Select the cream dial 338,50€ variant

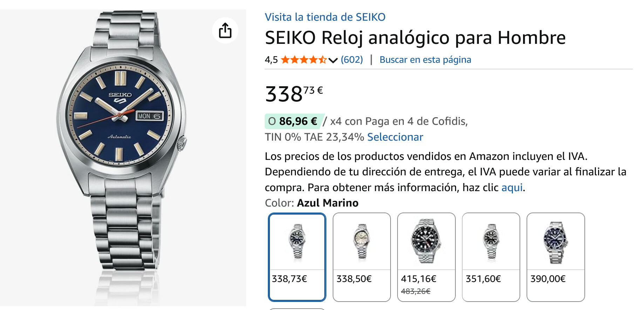(361, 257)
